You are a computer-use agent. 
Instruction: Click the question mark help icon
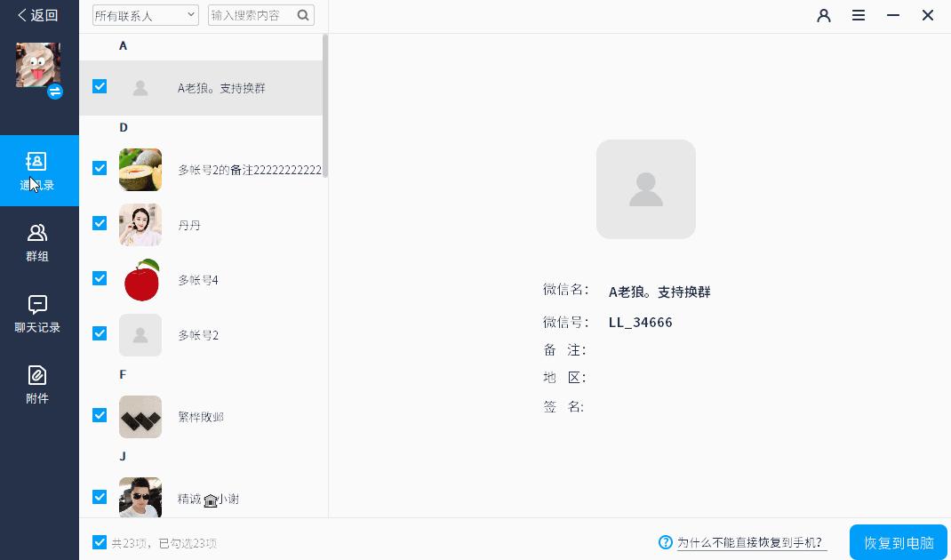pyautogui.click(x=664, y=542)
